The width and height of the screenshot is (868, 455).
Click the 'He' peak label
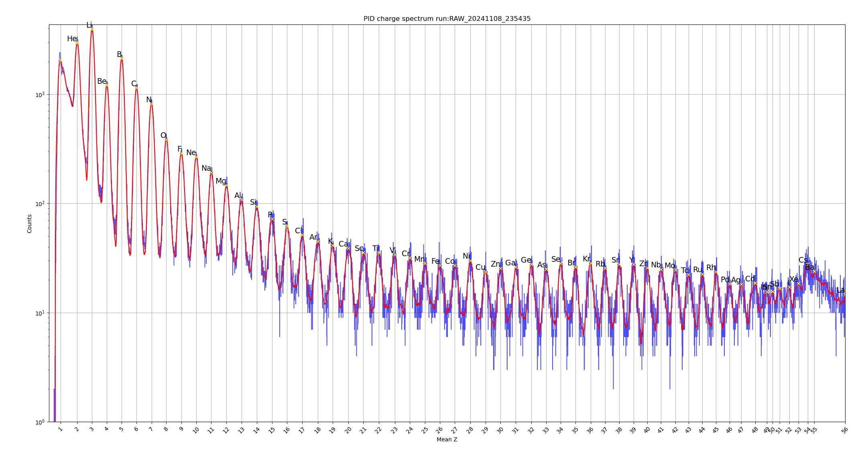point(72,39)
